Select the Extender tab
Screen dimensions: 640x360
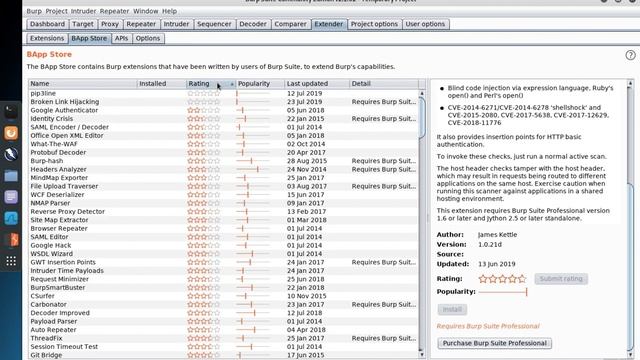point(329,24)
